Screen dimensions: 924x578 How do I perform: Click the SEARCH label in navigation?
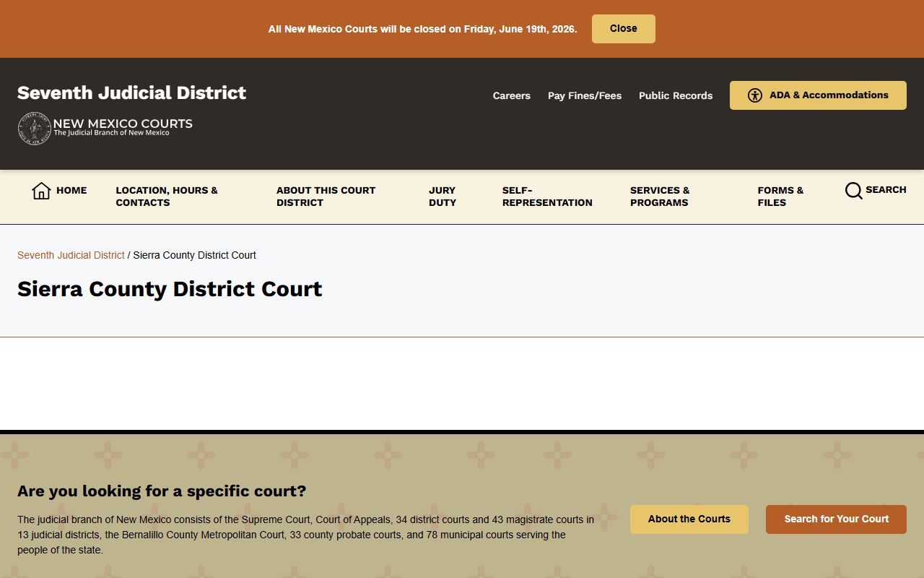coord(886,190)
